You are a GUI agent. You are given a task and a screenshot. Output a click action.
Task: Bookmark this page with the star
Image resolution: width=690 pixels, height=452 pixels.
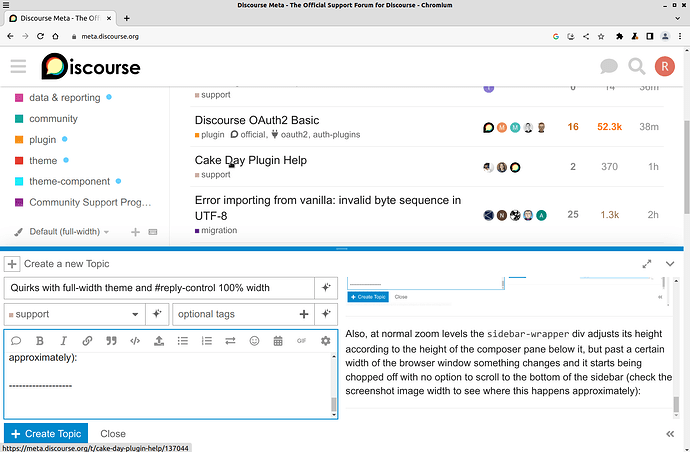(601, 37)
